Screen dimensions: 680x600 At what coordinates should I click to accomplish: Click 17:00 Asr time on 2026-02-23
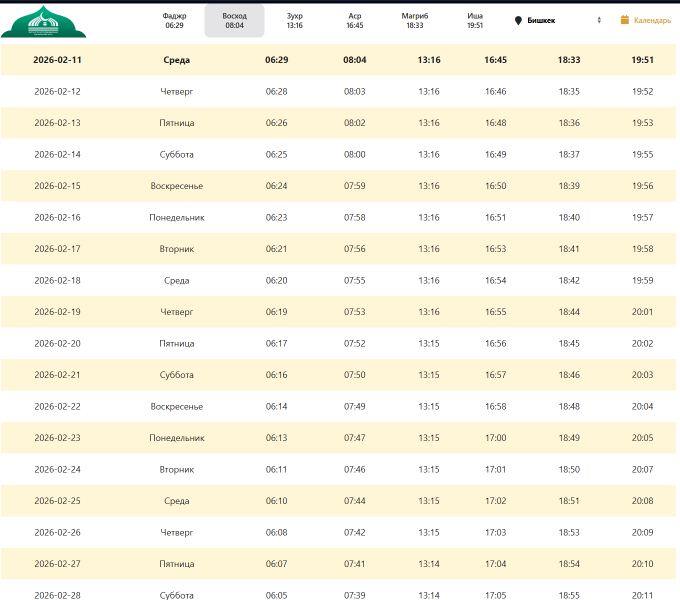(495, 438)
